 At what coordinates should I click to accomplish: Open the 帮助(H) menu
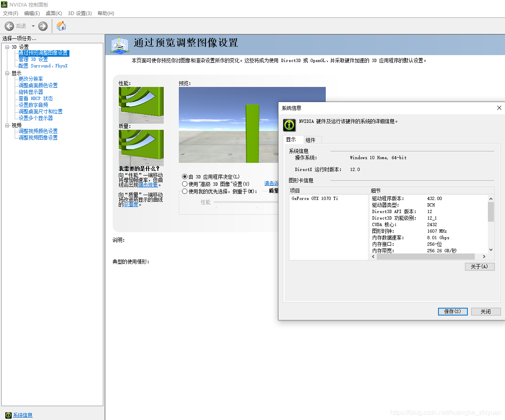click(x=106, y=13)
